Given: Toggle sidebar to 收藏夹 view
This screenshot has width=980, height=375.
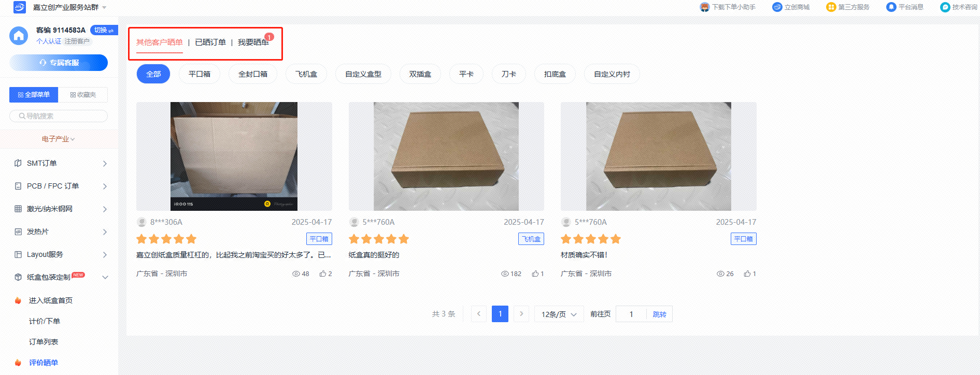Looking at the screenshot, I should pyautogui.click(x=83, y=95).
